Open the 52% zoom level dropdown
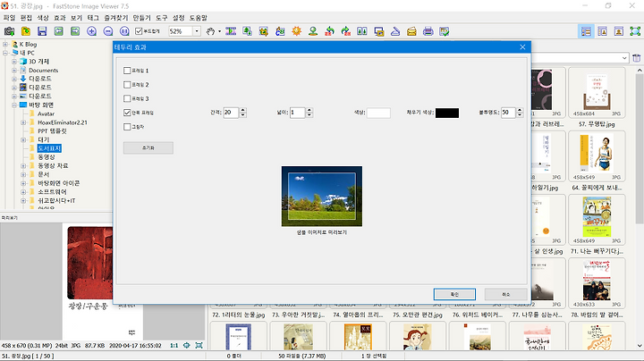This screenshot has width=644, height=361. pos(197,31)
